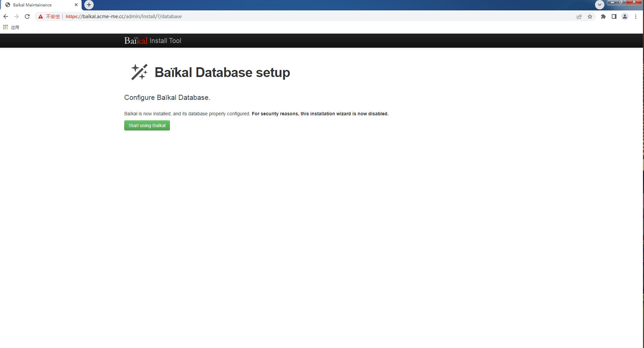
Task: Click the installation wizard disabled notice
Action: click(320, 114)
